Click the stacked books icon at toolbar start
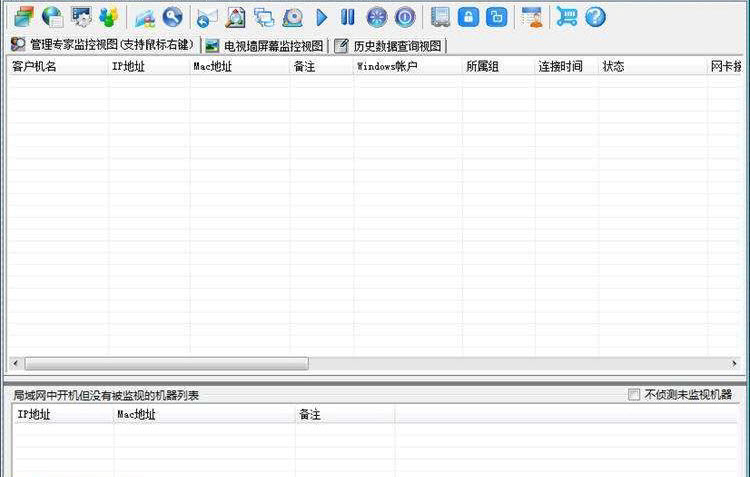This screenshot has width=750, height=477. point(23,17)
